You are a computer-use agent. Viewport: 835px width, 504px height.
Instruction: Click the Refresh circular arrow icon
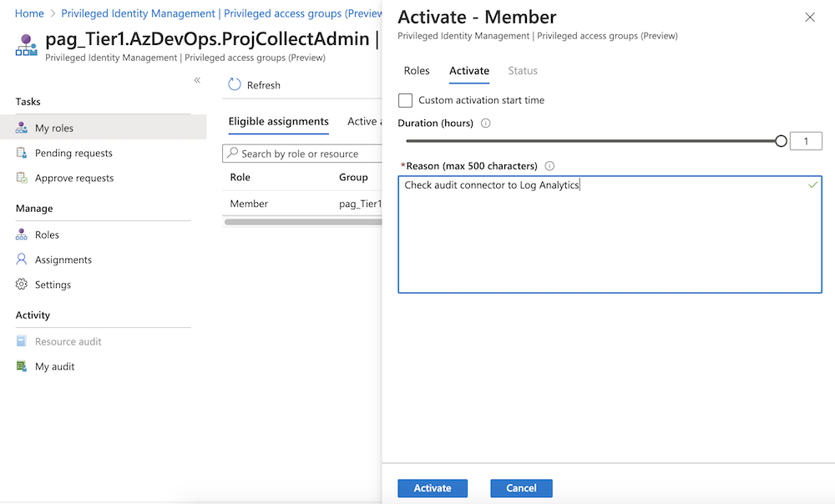pos(235,84)
